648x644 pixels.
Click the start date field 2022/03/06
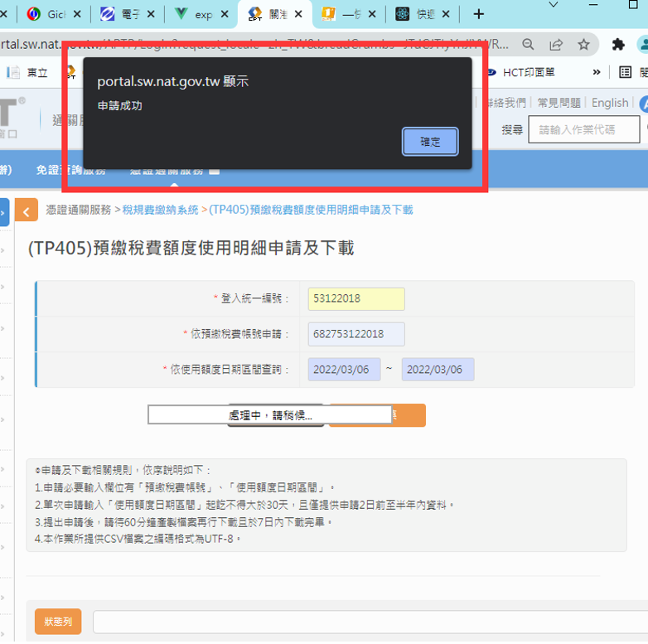pyautogui.click(x=344, y=370)
